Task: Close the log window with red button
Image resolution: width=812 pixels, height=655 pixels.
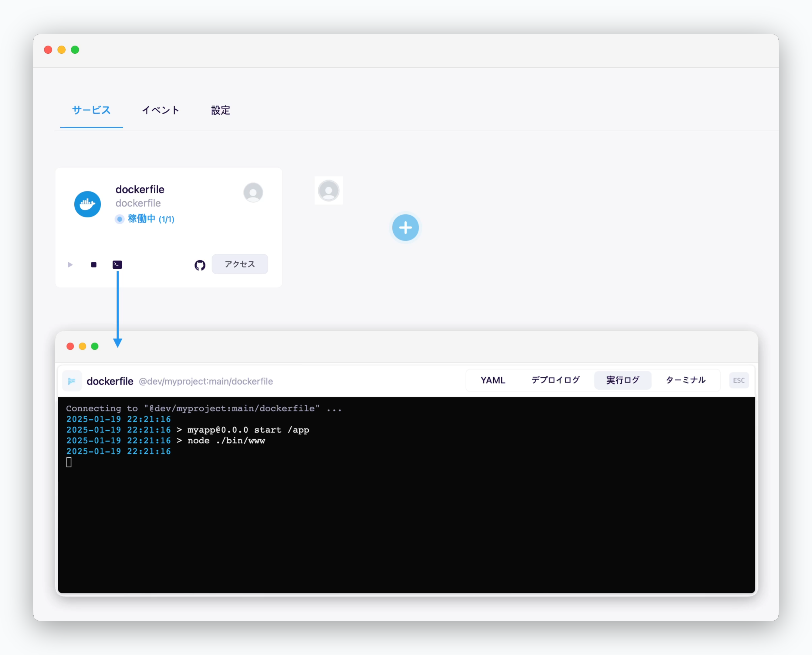Action: (x=70, y=346)
